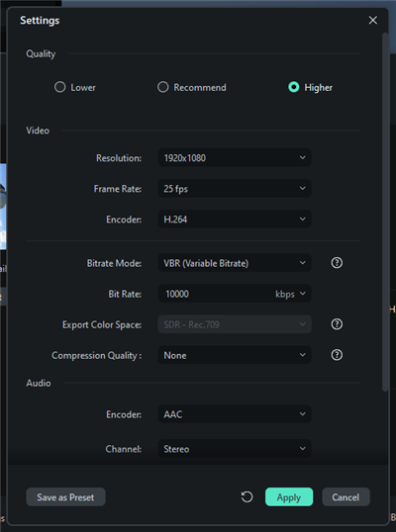This screenshot has width=396, height=532.
Task: Click the Quality section heading
Action: 41,53
